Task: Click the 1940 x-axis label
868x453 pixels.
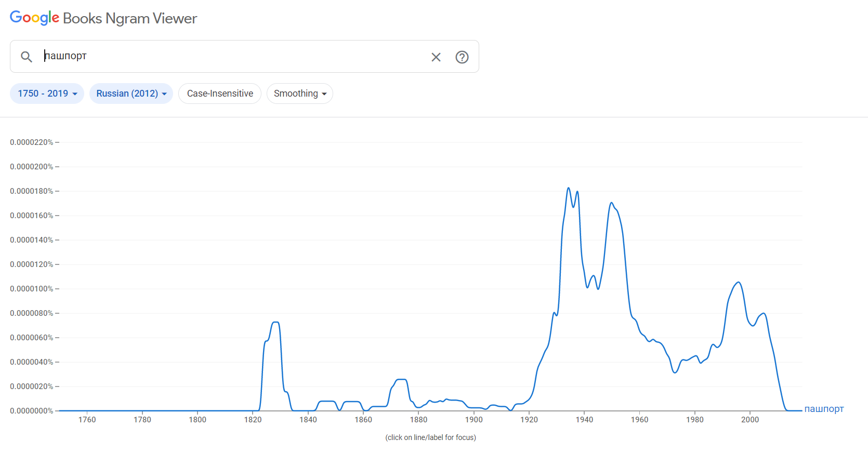Action: point(584,420)
